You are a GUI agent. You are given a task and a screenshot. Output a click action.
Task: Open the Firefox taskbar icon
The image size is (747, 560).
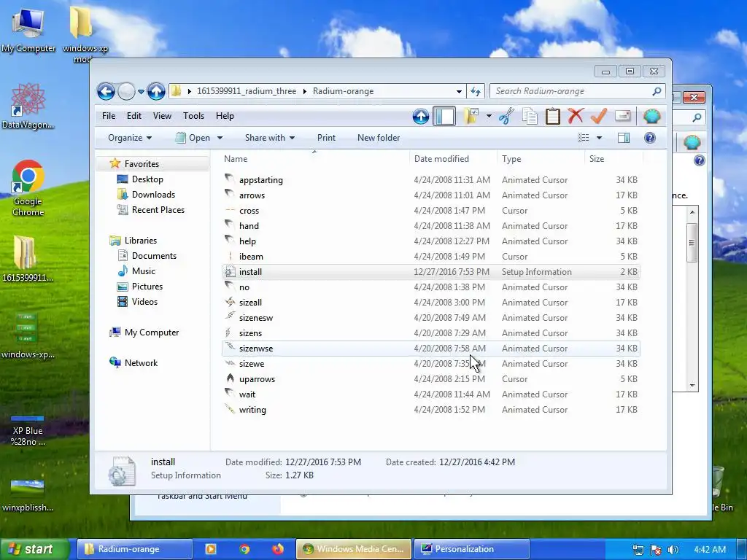tap(278, 549)
